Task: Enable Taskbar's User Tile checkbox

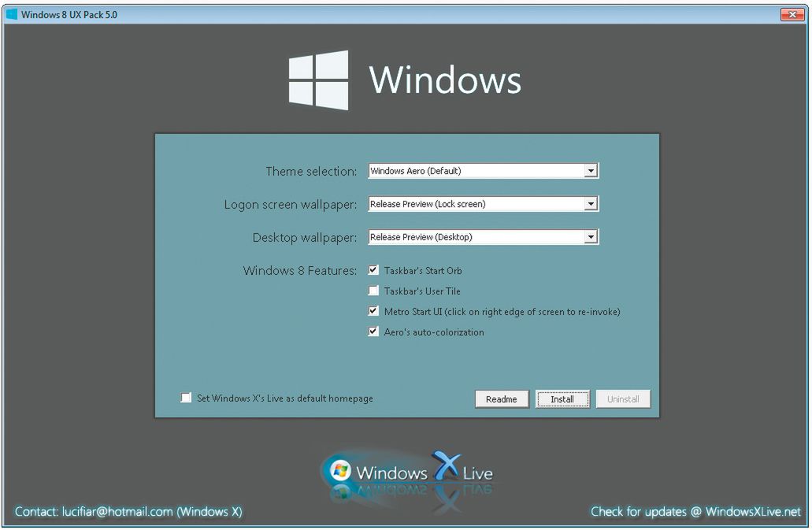Action: [373, 291]
